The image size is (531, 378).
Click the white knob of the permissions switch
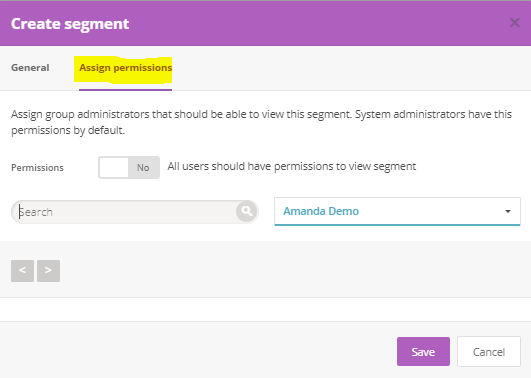[x=114, y=167]
